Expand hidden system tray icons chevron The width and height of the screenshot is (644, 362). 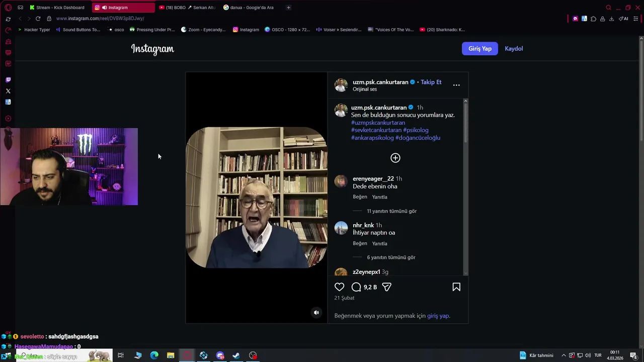563,355
